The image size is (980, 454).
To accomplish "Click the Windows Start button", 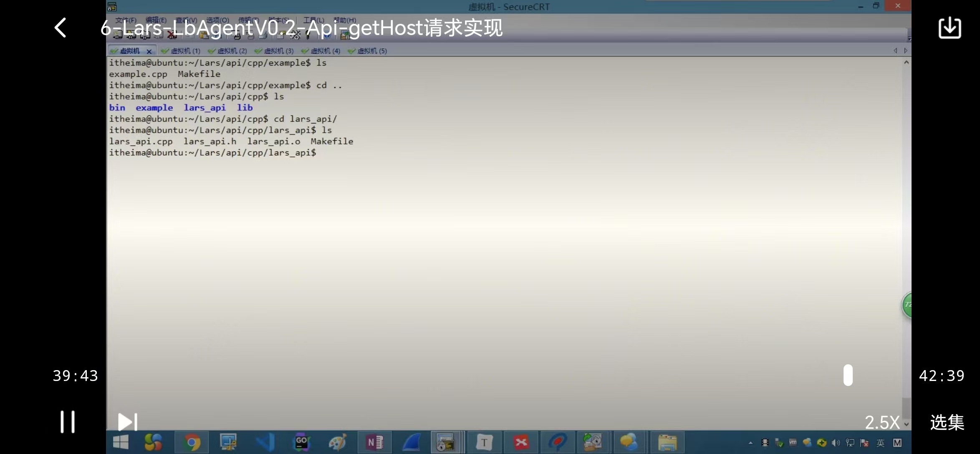I will (121, 442).
